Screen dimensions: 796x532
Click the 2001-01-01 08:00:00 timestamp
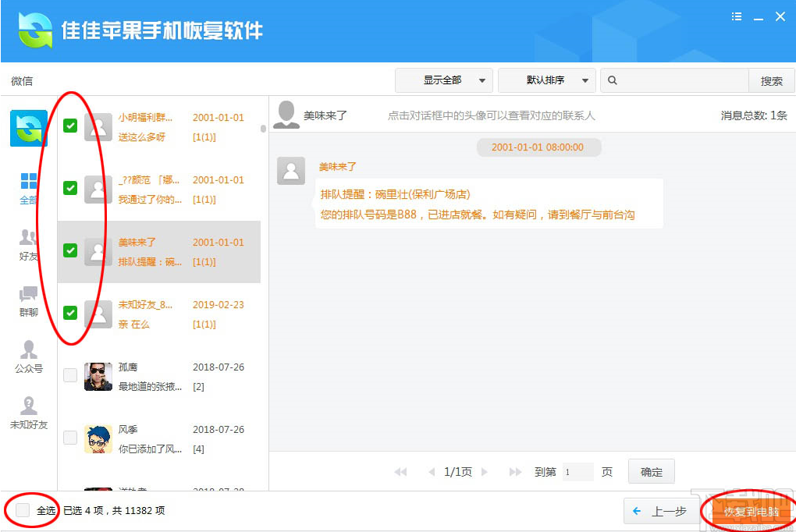[x=538, y=147]
